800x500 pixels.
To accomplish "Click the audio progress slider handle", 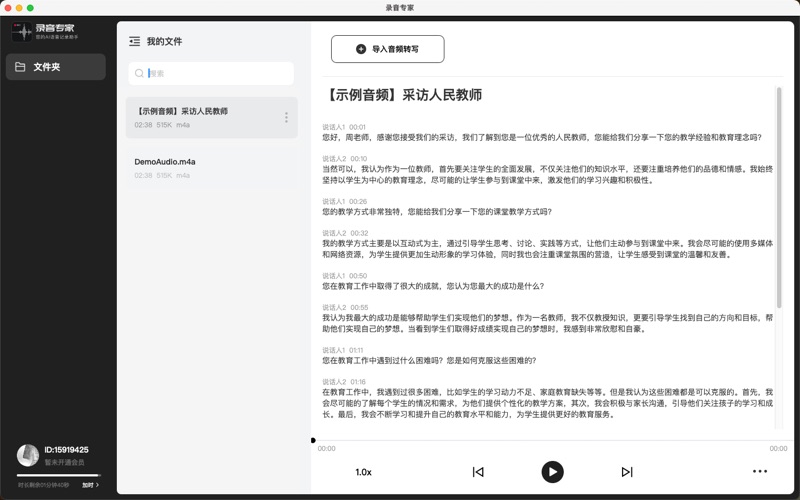I will [313, 440].
